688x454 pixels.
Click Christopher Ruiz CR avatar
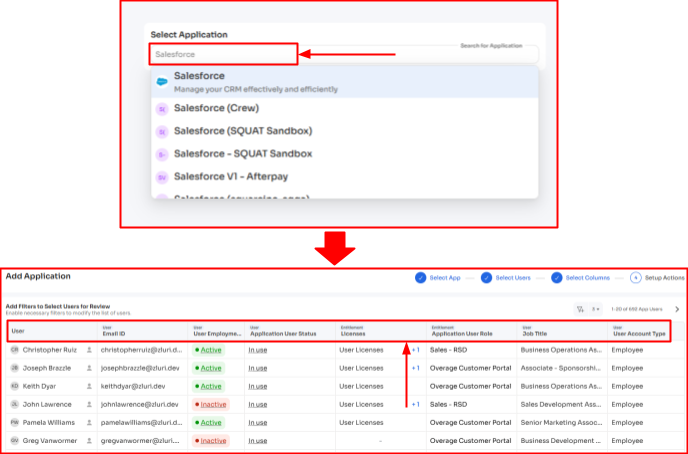(x=14, y=350)
